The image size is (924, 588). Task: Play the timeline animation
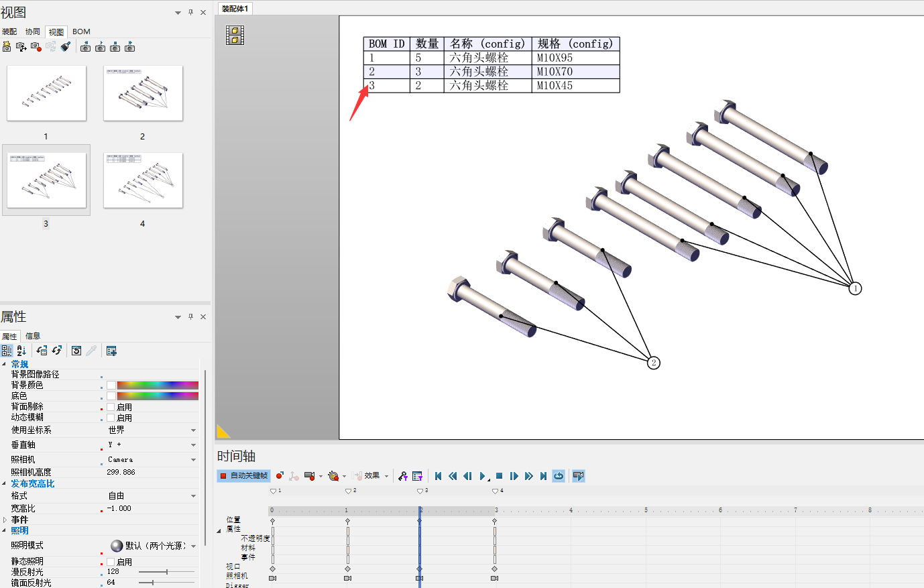pos(483,476)
